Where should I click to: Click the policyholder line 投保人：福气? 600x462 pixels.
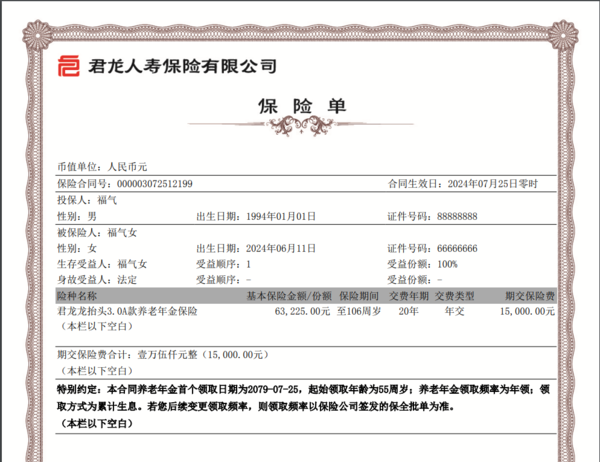tap(87, 200)
